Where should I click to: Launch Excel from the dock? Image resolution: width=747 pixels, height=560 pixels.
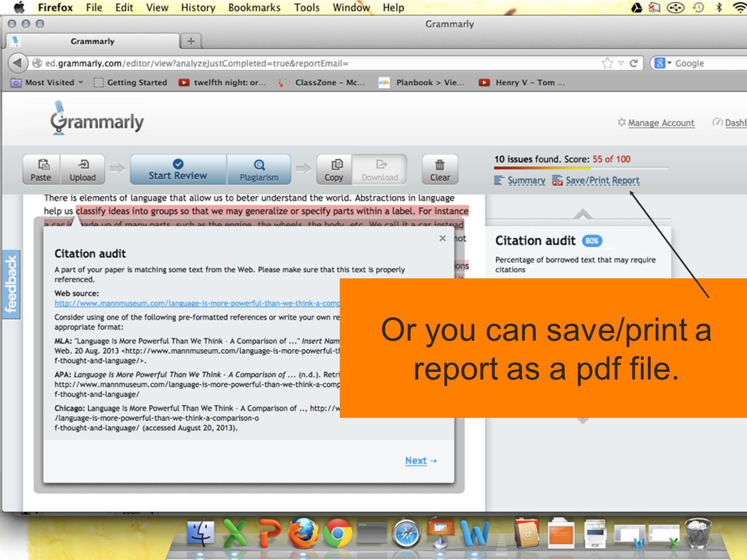pyautogui.click(x=235, y=533)
